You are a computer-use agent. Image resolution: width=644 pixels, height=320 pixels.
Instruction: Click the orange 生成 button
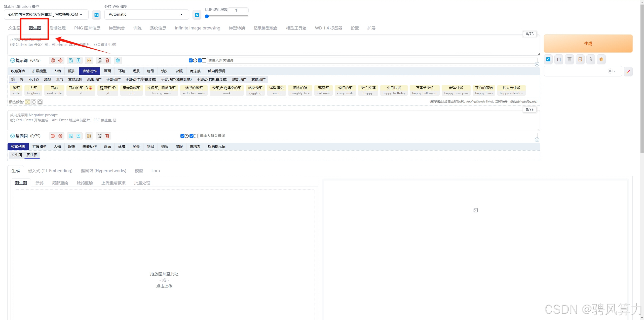[x=588, y=44]
